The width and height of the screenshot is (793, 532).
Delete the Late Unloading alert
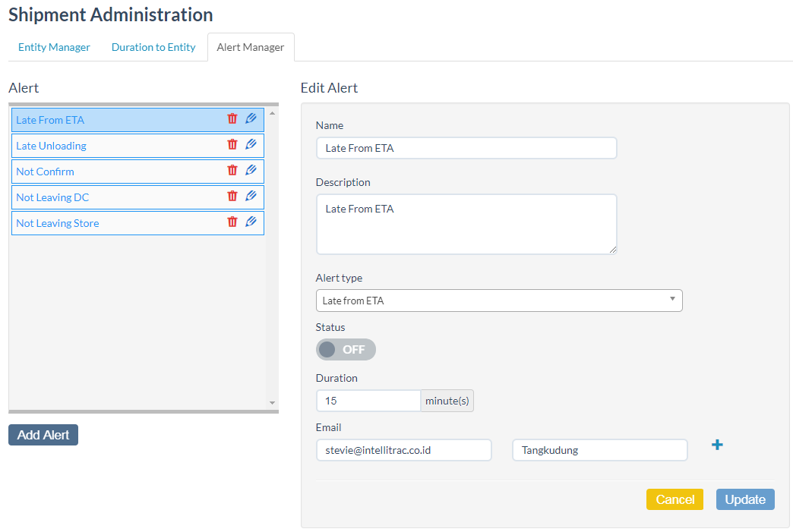232,145
